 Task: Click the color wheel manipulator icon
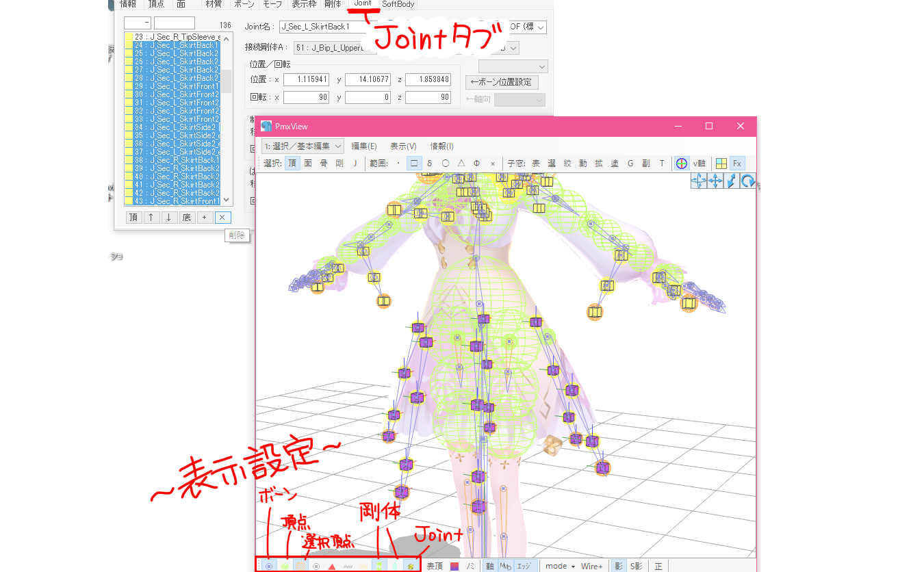click(x=682, y=164)
